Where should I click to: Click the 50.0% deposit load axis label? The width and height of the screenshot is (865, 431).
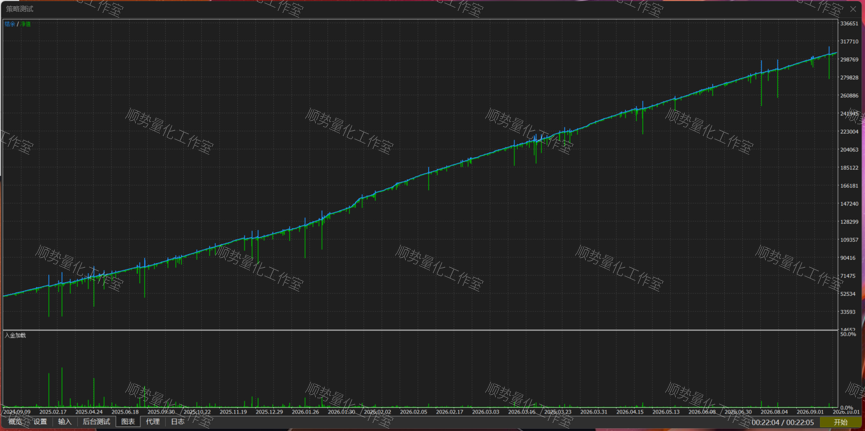(x=848, y=334)
